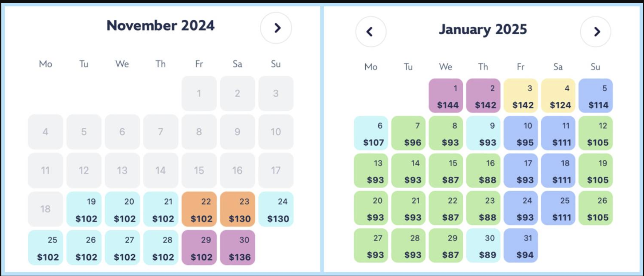The height and width of the screenshot is (276, 644).
Task: Select November 22 priced at $102
Action: (199, 209)
